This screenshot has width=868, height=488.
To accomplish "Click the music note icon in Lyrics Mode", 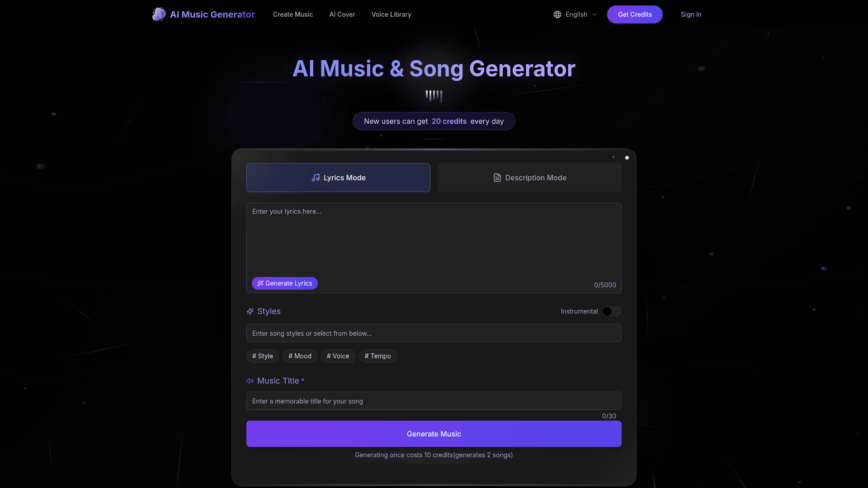I will point(316,178).
